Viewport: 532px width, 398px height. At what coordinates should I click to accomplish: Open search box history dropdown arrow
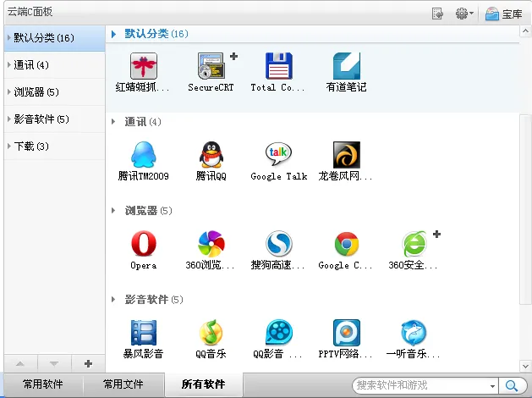coord(492,386)
